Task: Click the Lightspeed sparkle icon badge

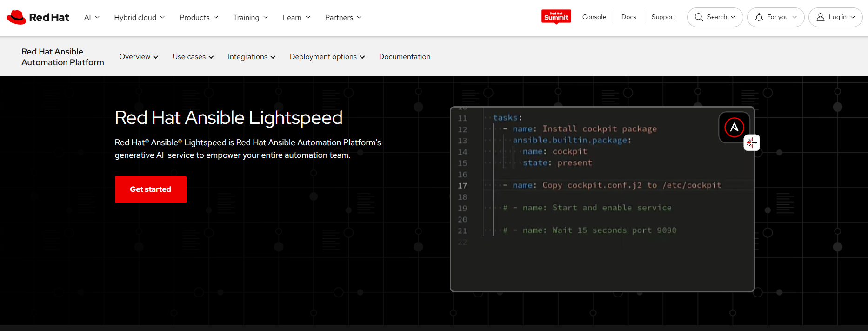Action: [x=752, y=142]
